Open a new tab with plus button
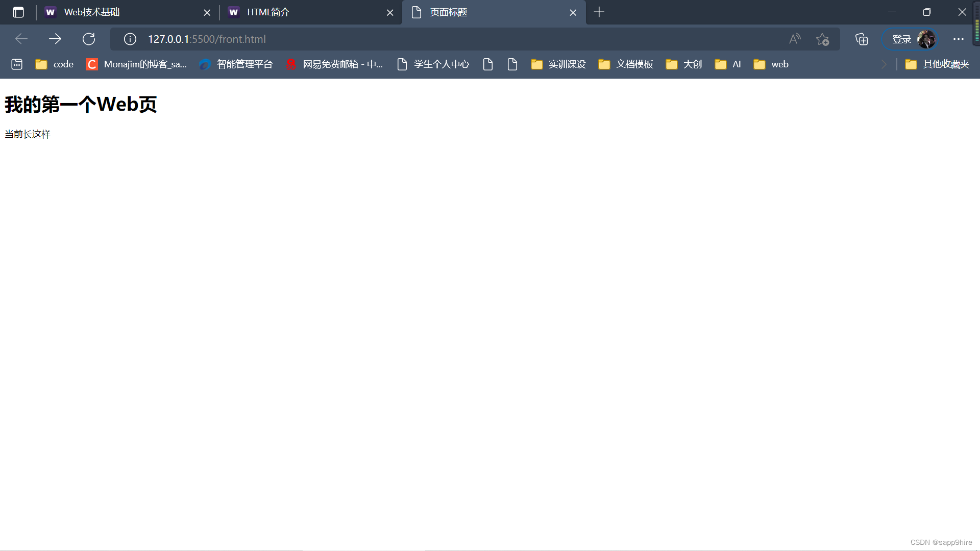Image resolution: width=980 pixels, height=551 pixels. coord(599,12)
